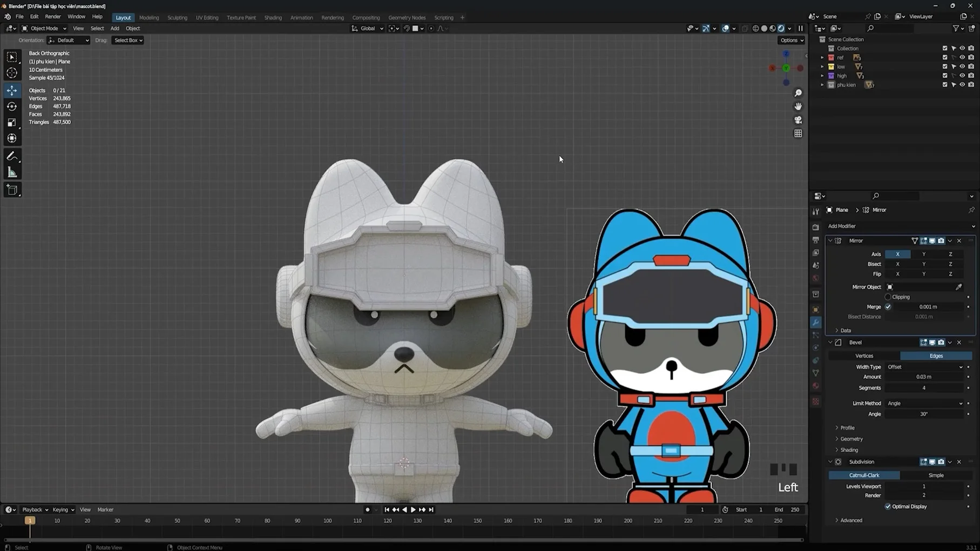980x551 pixels.
Task: Exclude 'phu kien' collection via checkbox
Action: 945,85
